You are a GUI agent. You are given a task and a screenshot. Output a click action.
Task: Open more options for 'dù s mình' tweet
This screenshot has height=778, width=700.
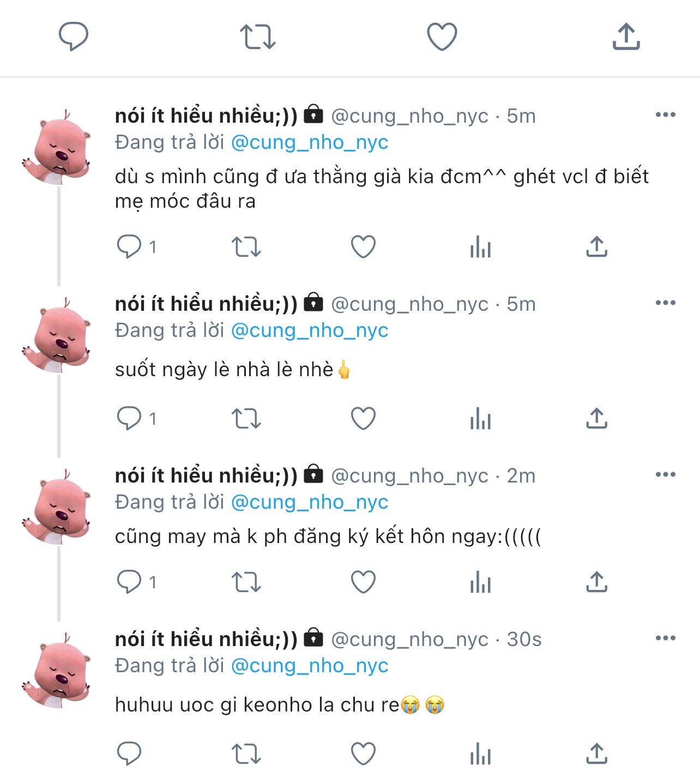point(665,115)
